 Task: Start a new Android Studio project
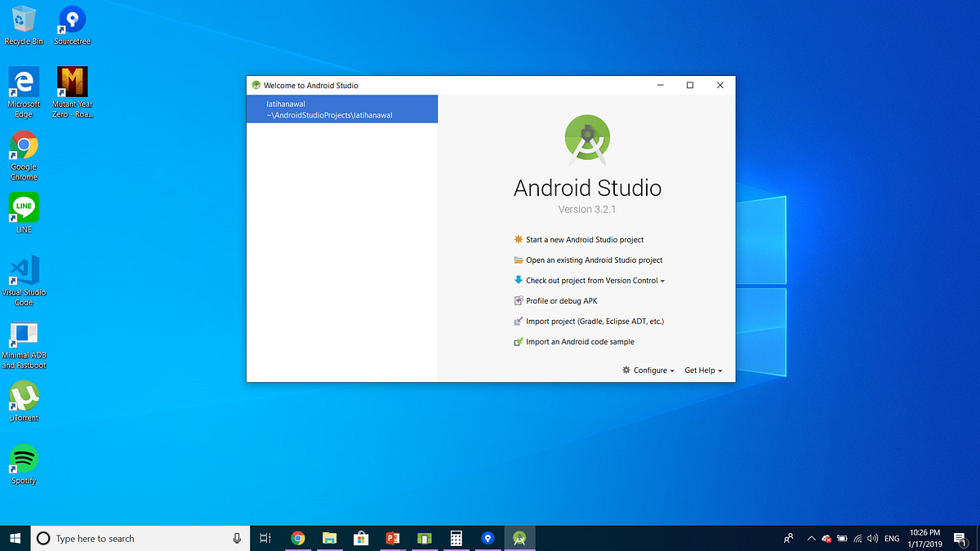tap(585, 239)
